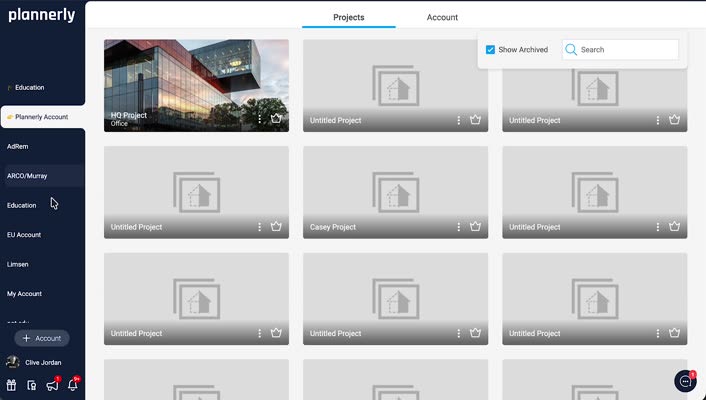Click the magnifier icon in search box
706x400 pixels.
[x=571, y=50]
